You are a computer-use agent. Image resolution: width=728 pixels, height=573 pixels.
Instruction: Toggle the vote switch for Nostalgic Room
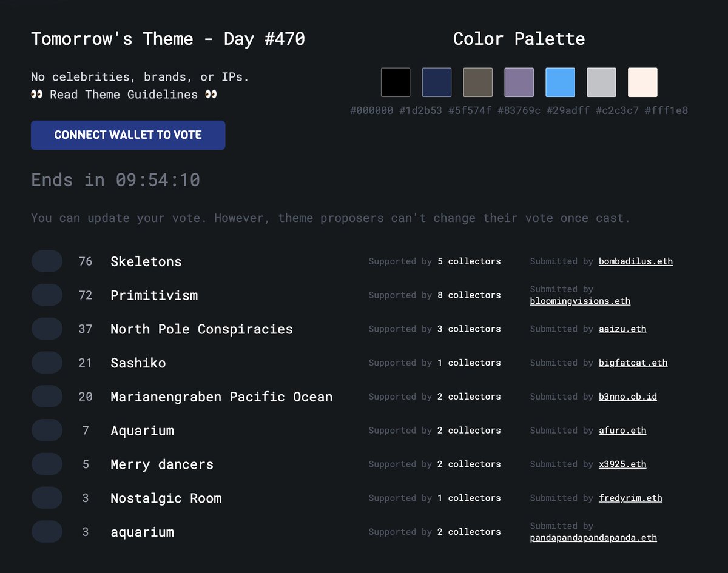click(x=47, y=498)
